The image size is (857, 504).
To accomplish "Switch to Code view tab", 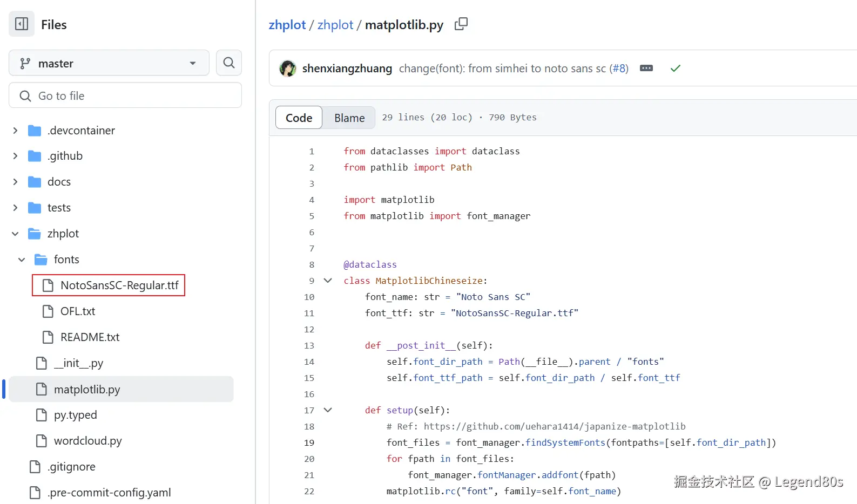I will point(299,118).
